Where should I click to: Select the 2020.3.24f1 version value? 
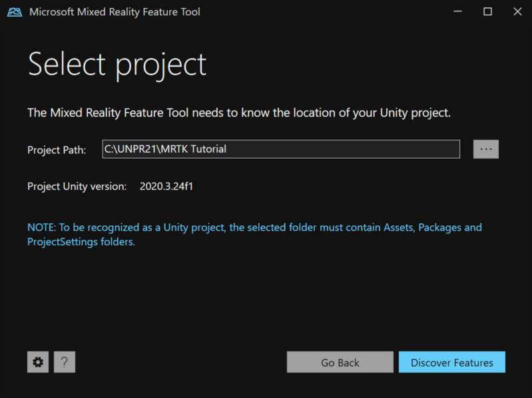pos(166,187)
